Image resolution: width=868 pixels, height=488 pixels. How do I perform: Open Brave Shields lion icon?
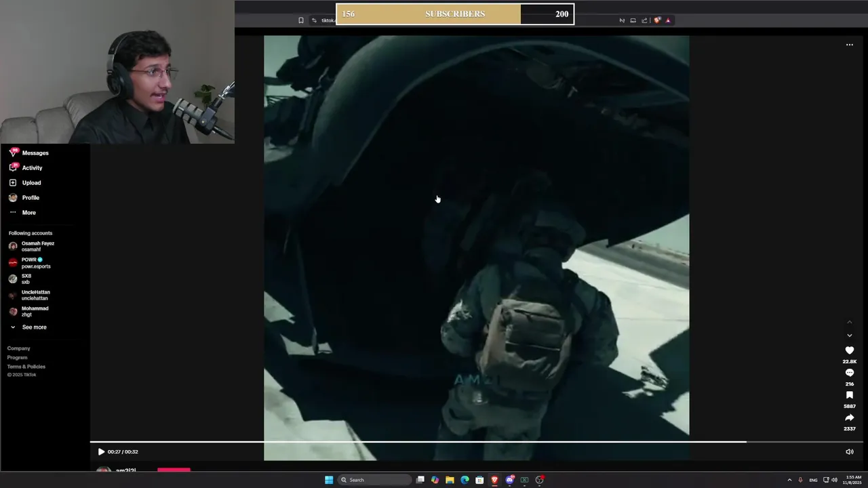pos(656,20)
